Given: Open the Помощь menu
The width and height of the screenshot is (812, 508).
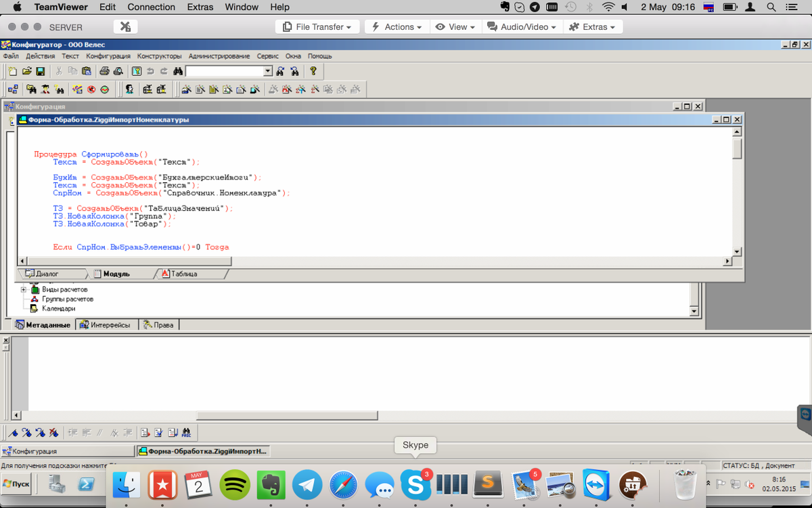Looking at the screenshot, I should coord(320,56).
